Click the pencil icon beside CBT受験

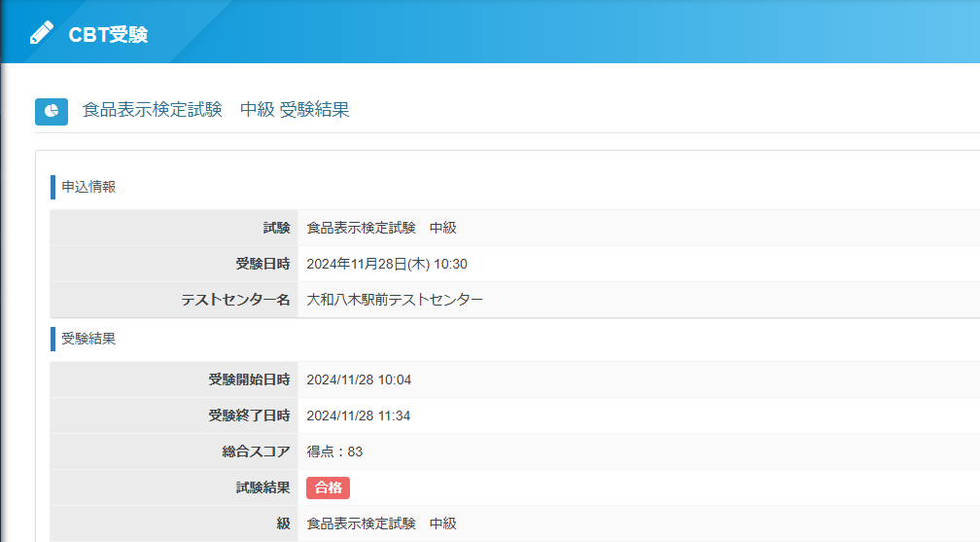point(41,32)
